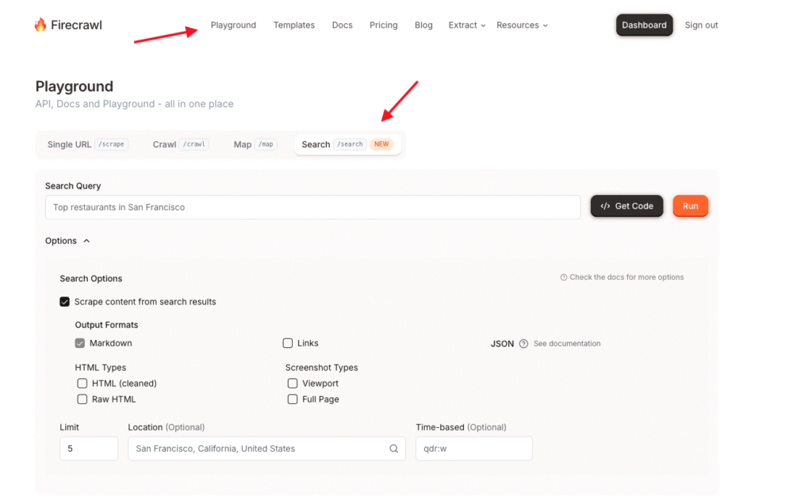Switch to the Crawl tab
This screenshot has height=504, width=812.
180,144
